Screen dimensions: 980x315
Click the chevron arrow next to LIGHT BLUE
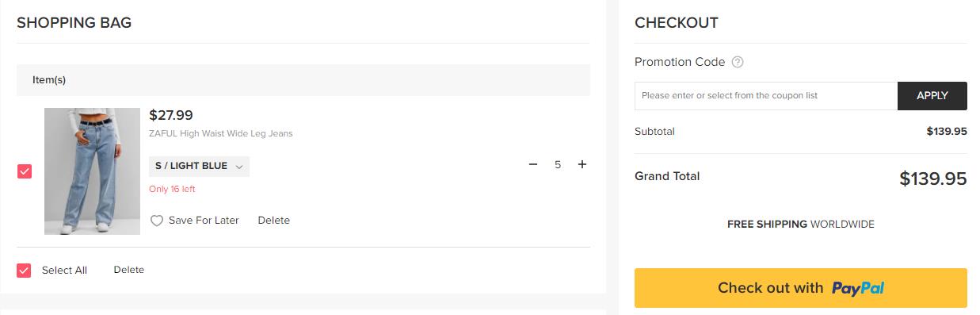(x=239, y=166)
